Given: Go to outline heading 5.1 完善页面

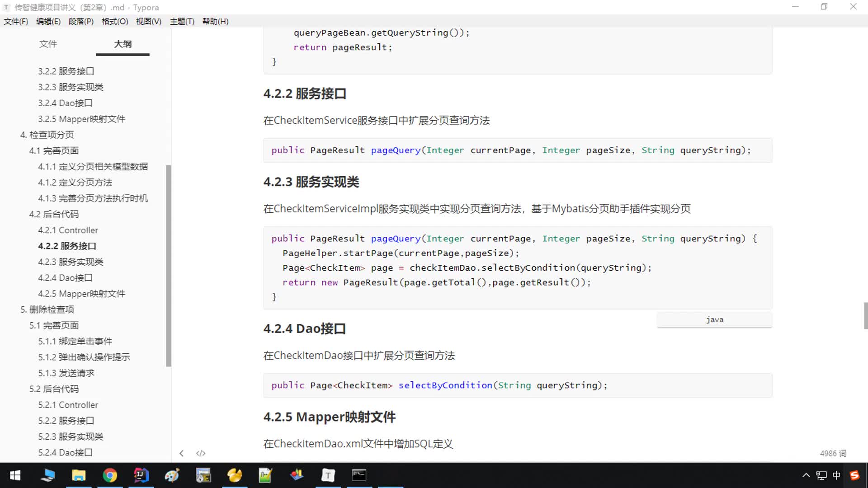Looking at the screenshot, I should click(x=54, y=325).
